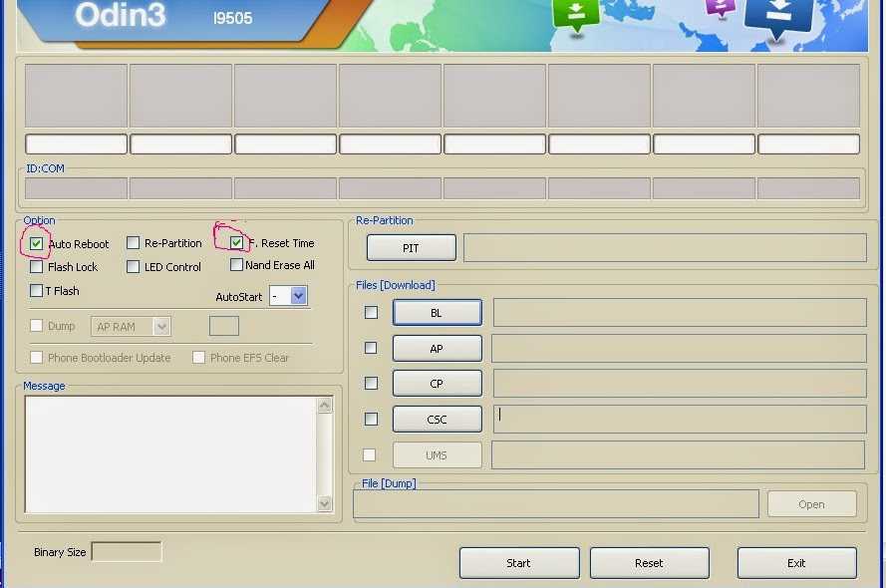Enable the Nand Erase All option

(235, 265)
